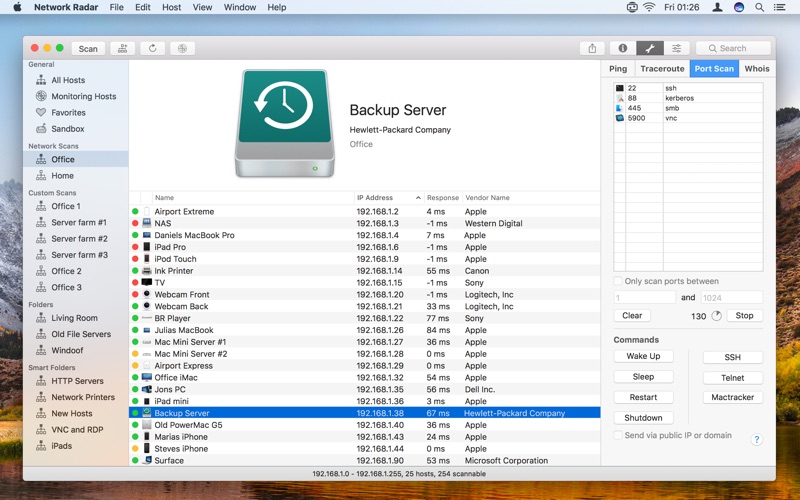The height and width of the screenshot is (500, 800).
Task: Click the add network scan toolbar icon
Action: [x=123, y=48]
